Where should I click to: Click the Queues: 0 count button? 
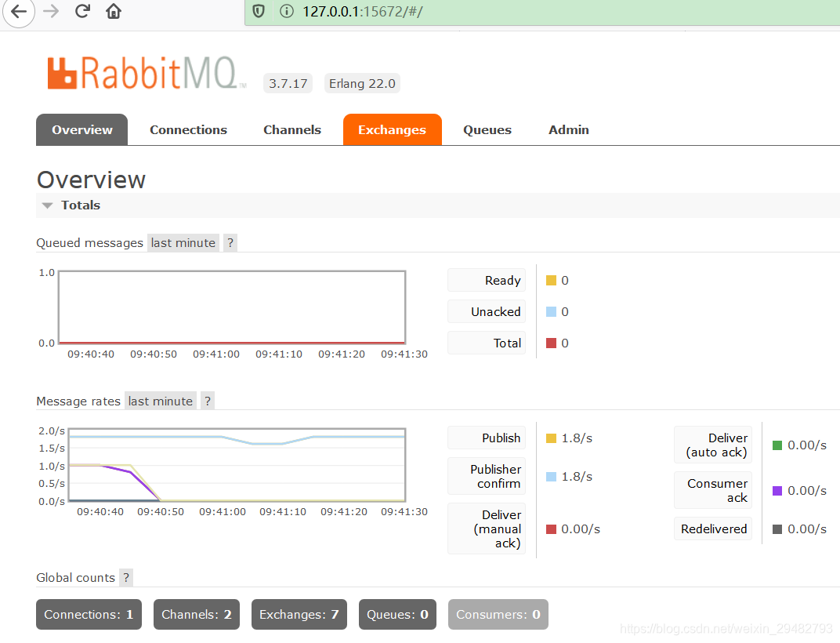pos(397,615)
